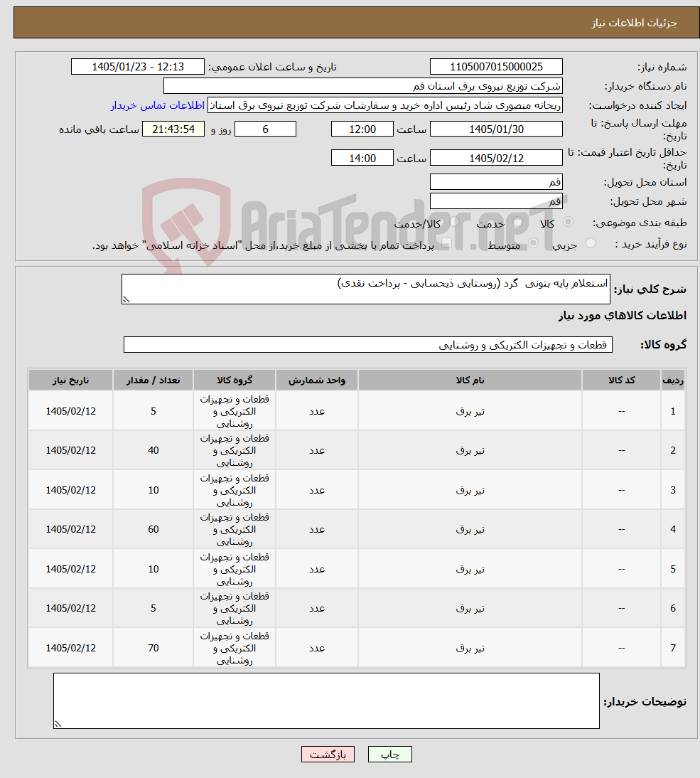700x778 pixels.
Task: Click quantity 10 in row 3
Action: point(154,490)
